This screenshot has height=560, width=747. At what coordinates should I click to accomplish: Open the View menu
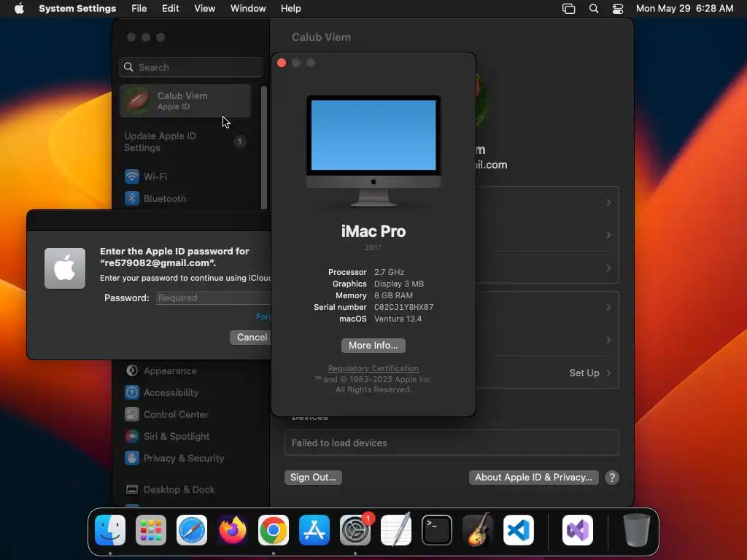(204, 8)
